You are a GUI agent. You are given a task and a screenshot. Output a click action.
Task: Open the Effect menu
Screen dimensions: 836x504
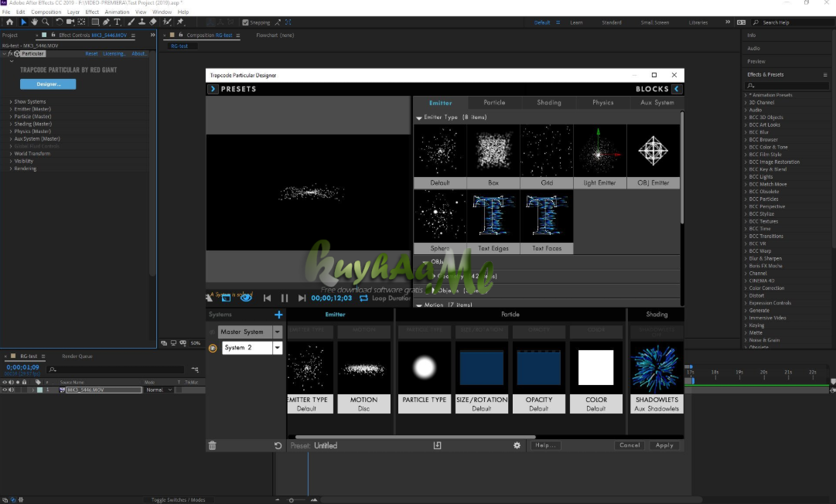pos(92,12)
